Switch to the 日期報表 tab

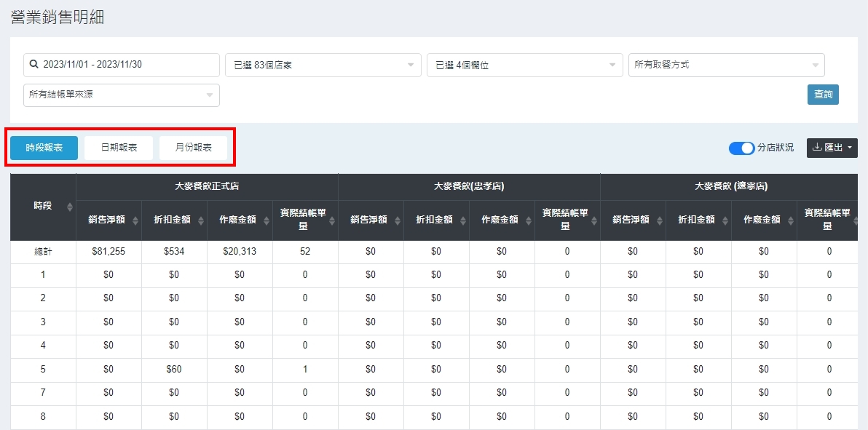(118, 148)
